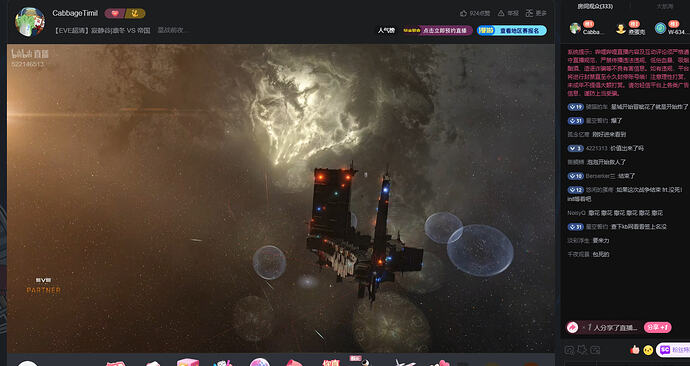Click the second chat toolbar icon
The width and height of the screenshot is (690, 366).
point(582,350)
